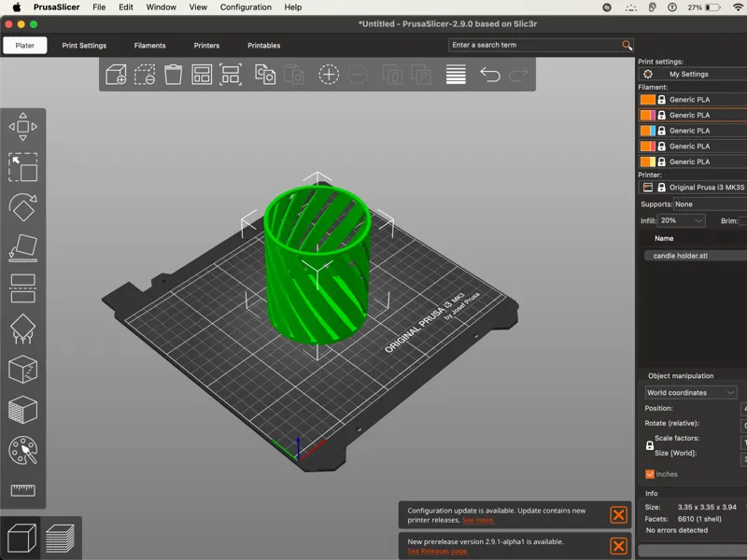Open the Supports None dropdown
This screenshot has width=747, height=560.
point(711,204)
